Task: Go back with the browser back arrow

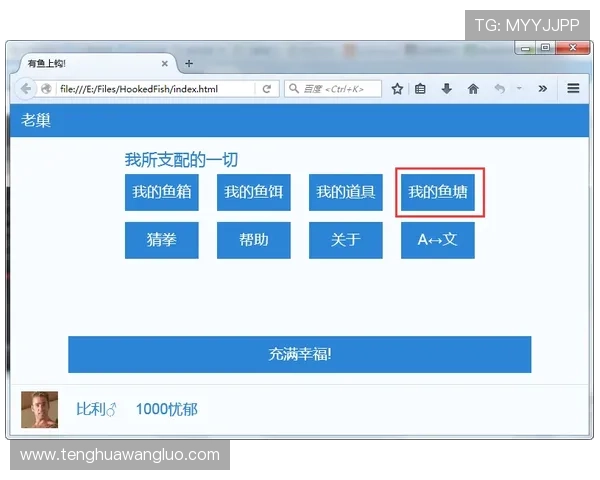Action: tap(26, 89)
